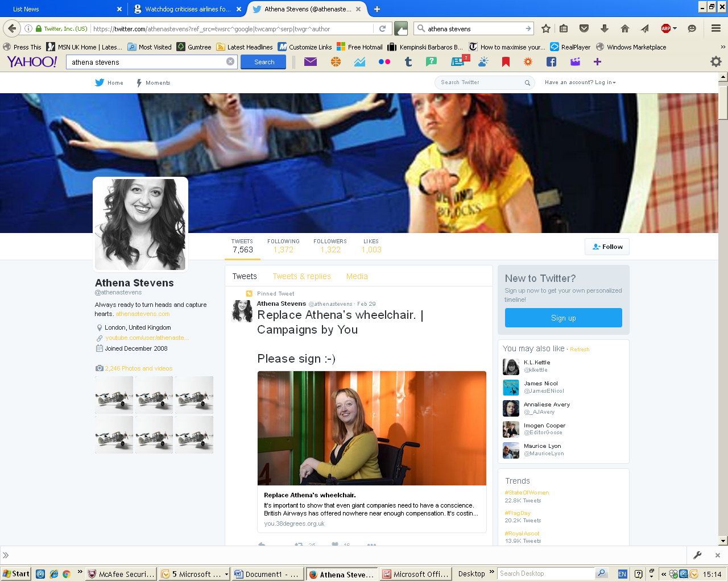Image resolution: width=728 pixels, height=582 pixels.
Task: Open the Facebook icon in Yahoo toolbar
Action: point(551,62)
